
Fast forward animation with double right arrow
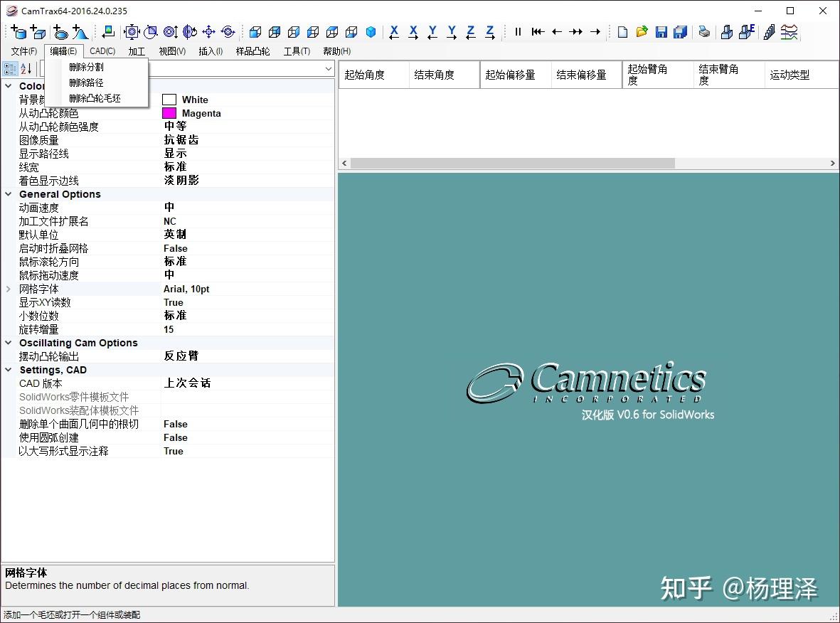(576, 32)
